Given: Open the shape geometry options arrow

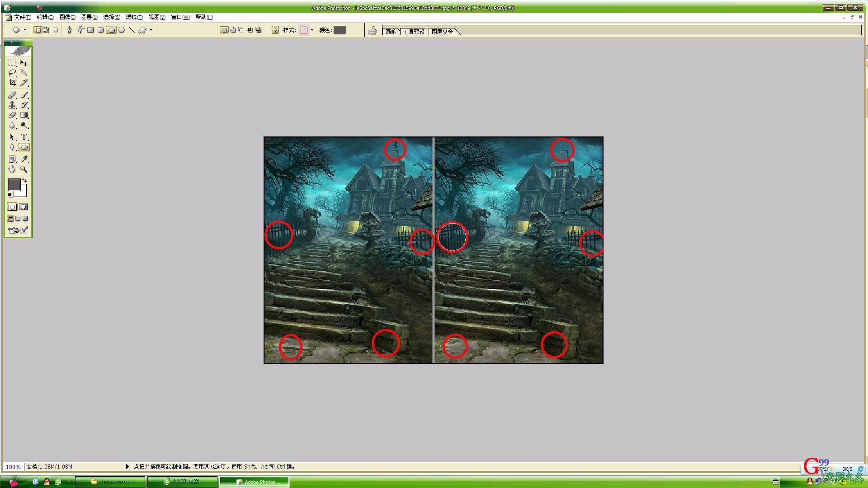Looking at the screenshot, I should [x=151, y=30].
